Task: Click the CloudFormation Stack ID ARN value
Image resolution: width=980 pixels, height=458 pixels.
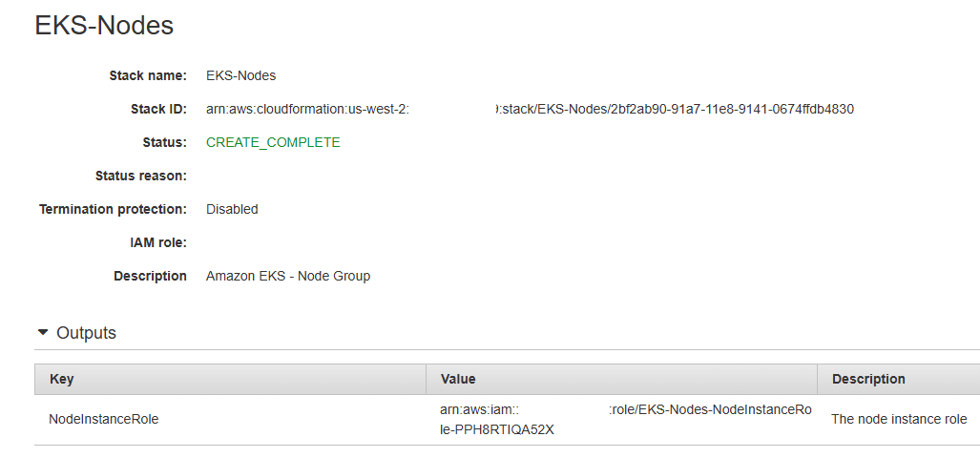Action: [530, 109]
